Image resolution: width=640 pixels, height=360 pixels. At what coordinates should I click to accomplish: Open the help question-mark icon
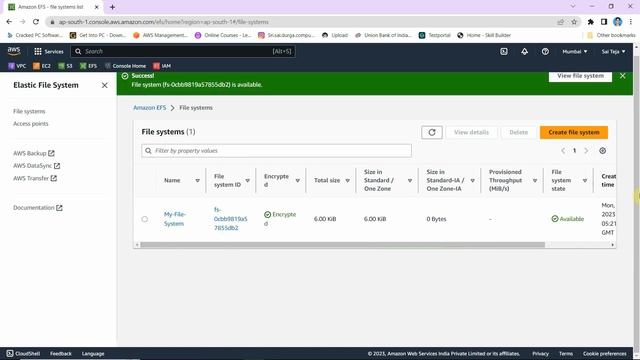coord(545,51)
